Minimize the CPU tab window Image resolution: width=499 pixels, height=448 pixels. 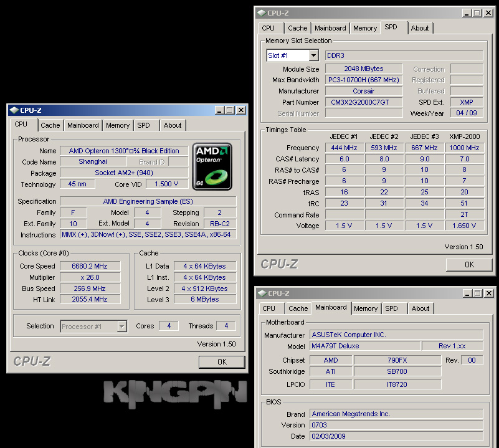219,110
